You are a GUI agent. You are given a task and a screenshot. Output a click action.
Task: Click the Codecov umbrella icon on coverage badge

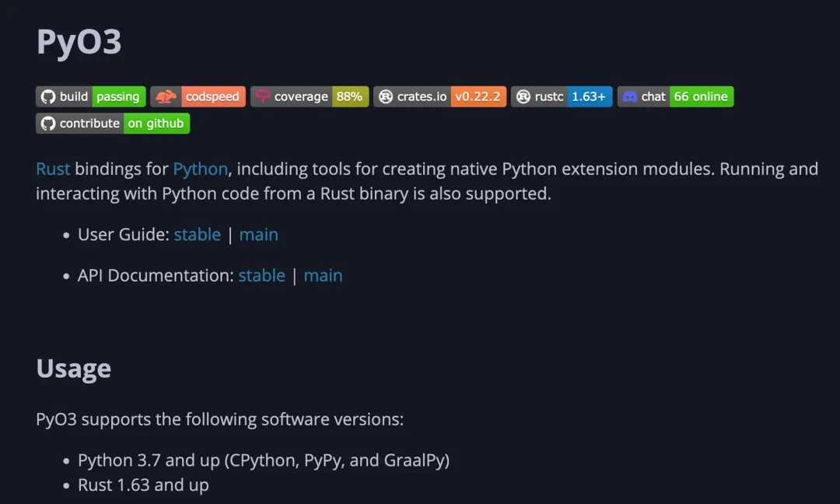[x=263, y=96]
